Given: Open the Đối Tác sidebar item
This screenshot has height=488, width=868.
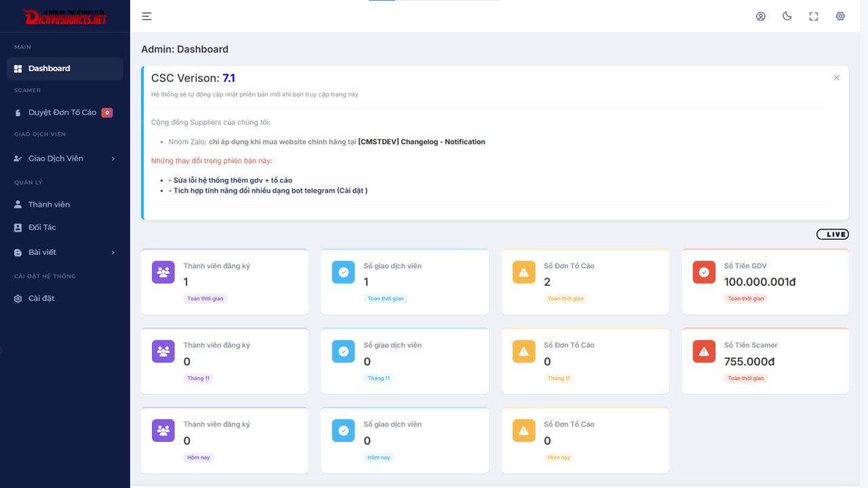Looking at the screenshot, I should click(x=42, y=228).
